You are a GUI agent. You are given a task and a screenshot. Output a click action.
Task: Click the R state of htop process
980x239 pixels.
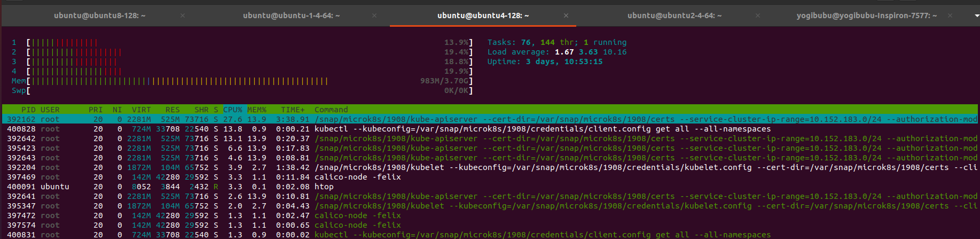click(216, 187)
